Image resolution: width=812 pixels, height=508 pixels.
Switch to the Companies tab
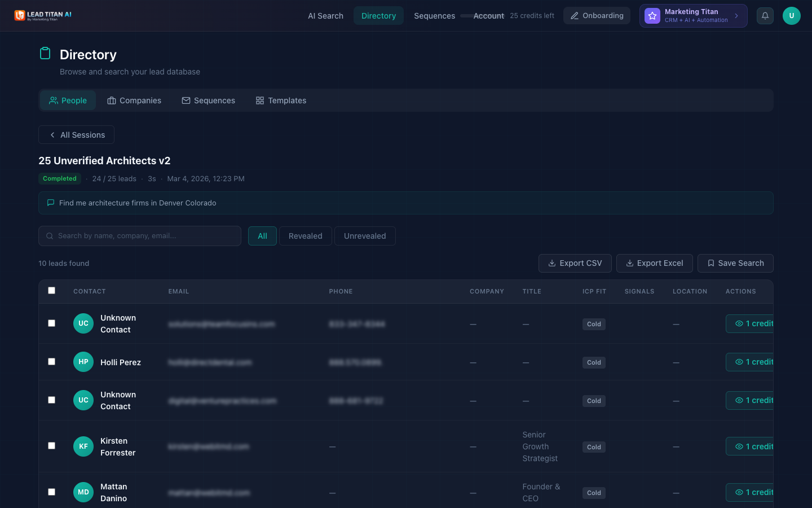(134, 100)
